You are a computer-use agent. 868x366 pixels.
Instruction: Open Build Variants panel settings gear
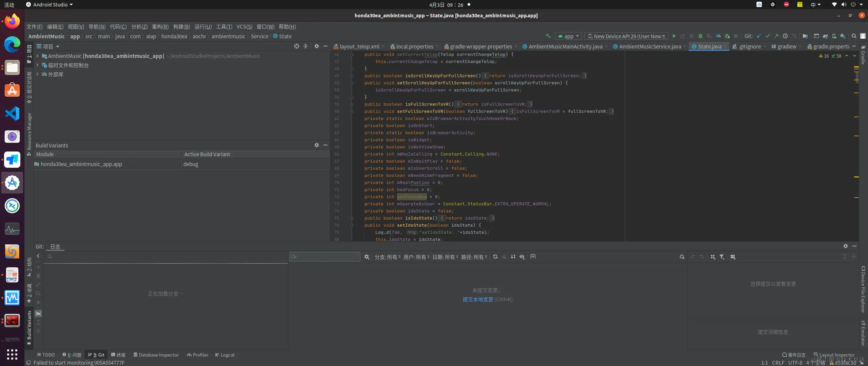click(317, 145)
